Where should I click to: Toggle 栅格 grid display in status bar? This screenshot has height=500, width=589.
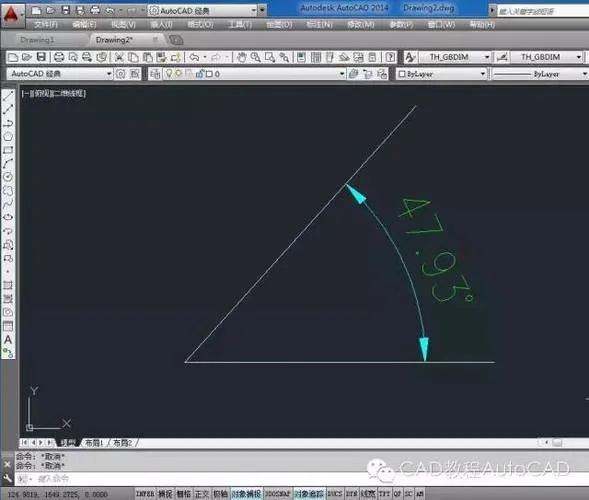183,494
